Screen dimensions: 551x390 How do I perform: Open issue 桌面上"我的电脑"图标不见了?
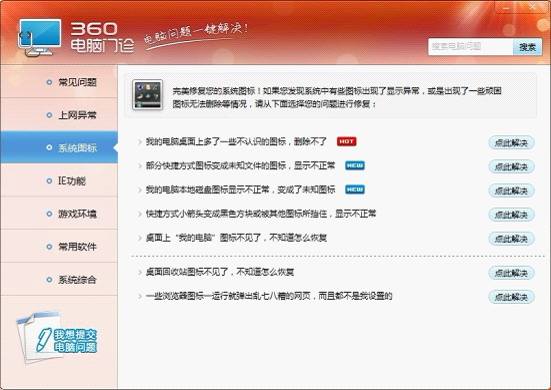tap(236, 238)
